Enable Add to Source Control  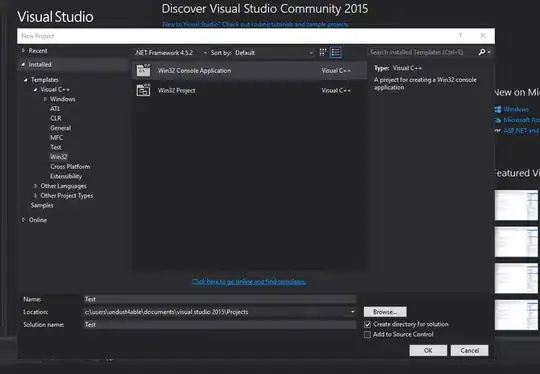(x=367, y=334)
